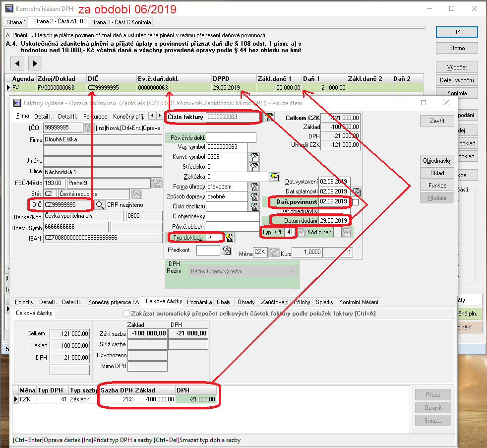
Task: Switch to the Zaúčtování tab
Action: click(x=275, y=302)
